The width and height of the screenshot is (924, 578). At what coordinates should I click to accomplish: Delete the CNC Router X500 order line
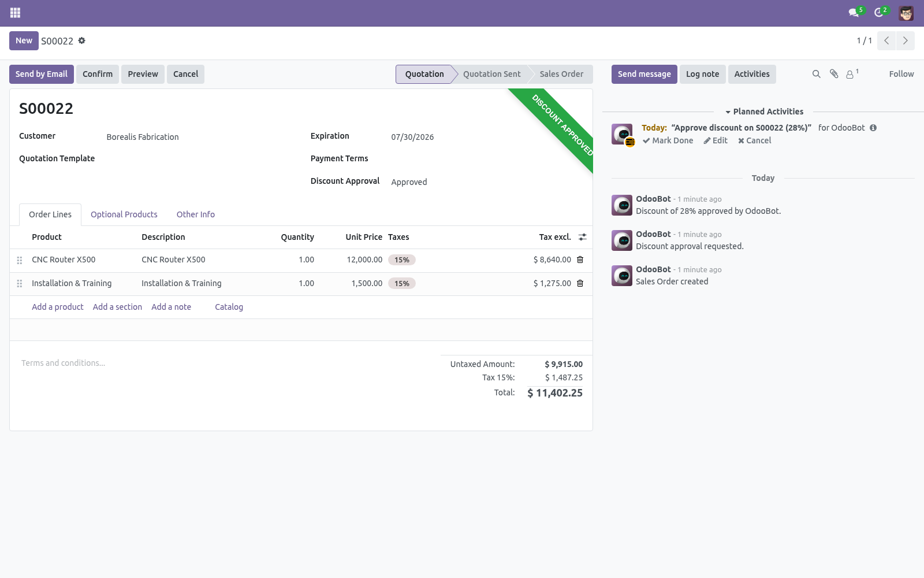[580, 260]
